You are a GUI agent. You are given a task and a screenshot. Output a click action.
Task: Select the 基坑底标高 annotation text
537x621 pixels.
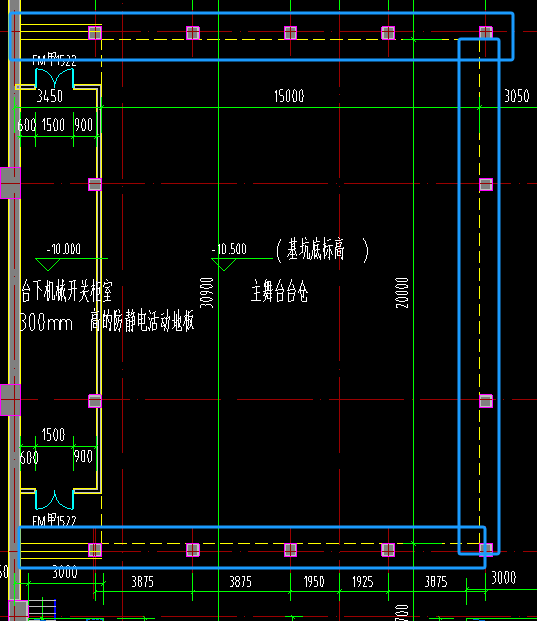click(316, 249)
